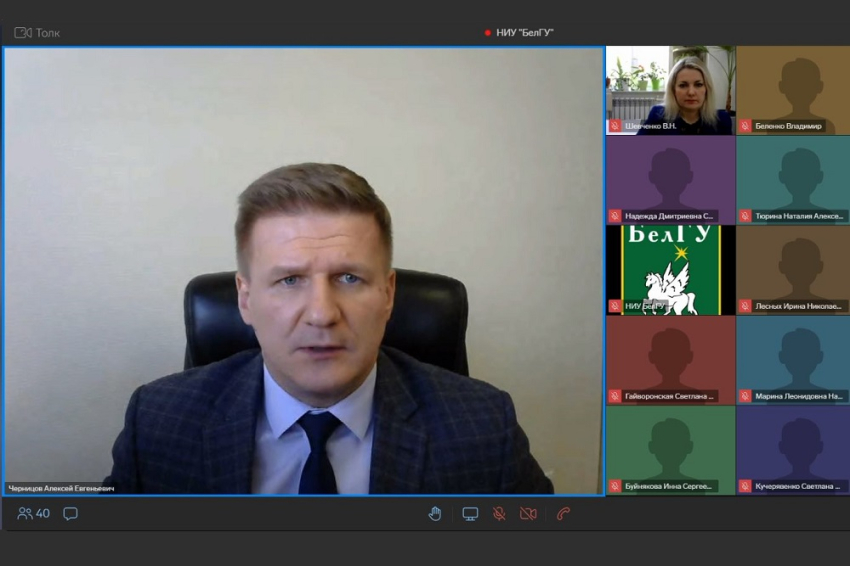Viewport: 850px width, 566px height.
Task: Click muted mic icon on Тюрина Наталия tile
Action: pos(745,216)
